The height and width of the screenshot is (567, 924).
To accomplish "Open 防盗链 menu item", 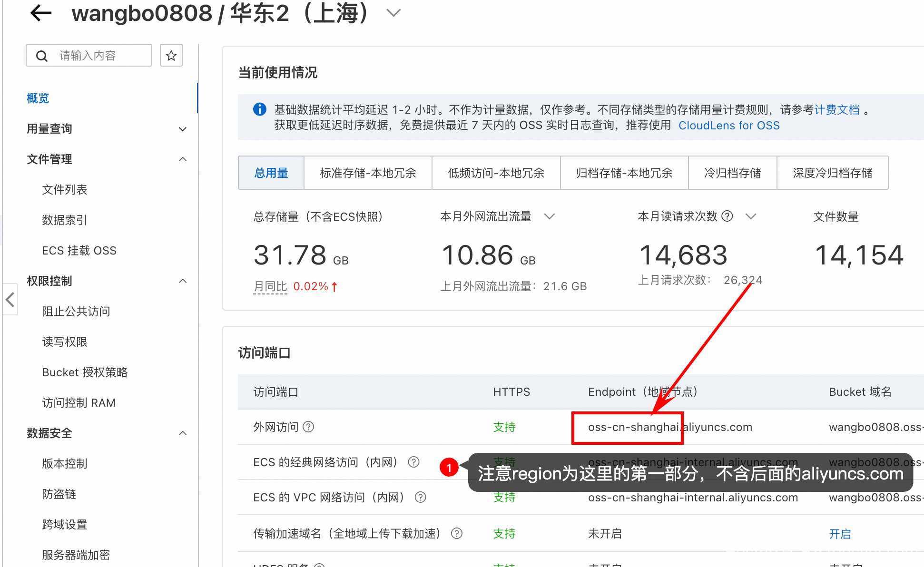I will pyautogui.click(x=59, y=494).
